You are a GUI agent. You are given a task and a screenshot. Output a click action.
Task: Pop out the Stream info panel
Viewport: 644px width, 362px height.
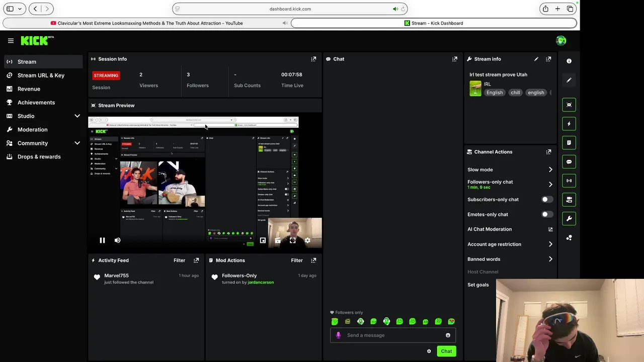[548, 59]
